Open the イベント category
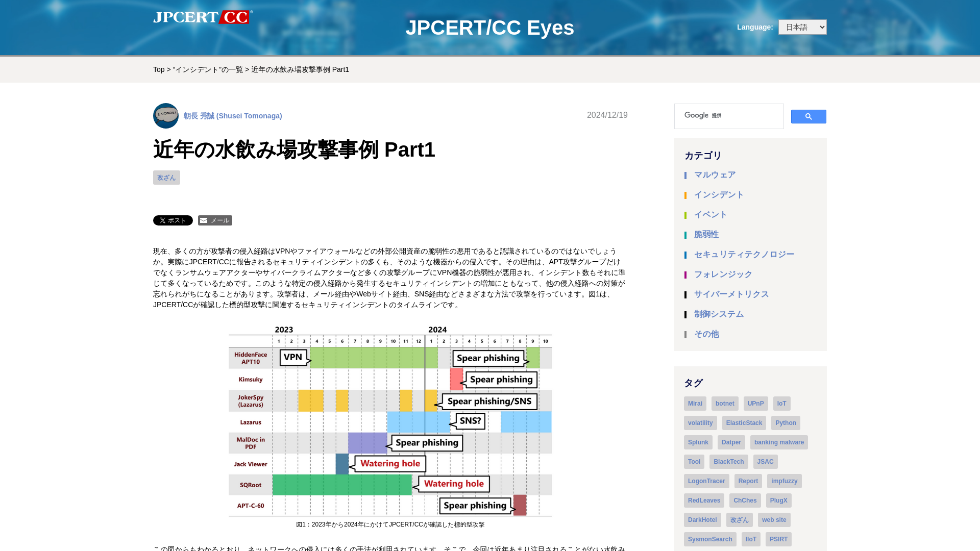The image size is (980, 551). pyautogui.click(x=710, y=215)
